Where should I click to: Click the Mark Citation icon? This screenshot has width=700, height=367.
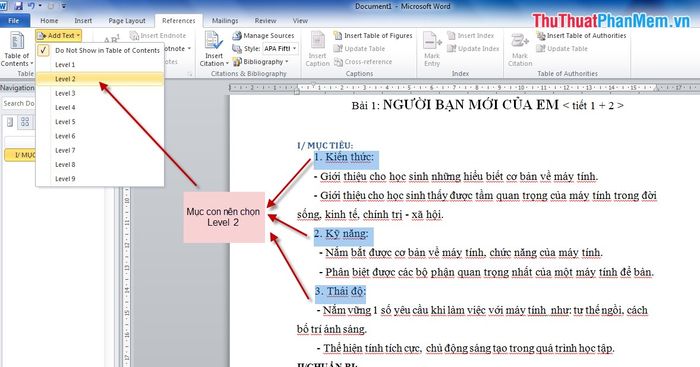(x=520, y=41)
